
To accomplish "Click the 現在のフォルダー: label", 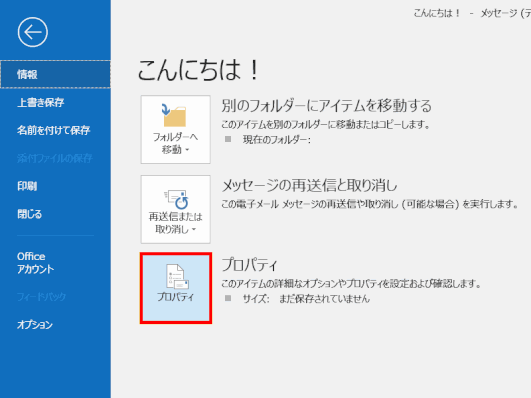I will coord(277,139).
